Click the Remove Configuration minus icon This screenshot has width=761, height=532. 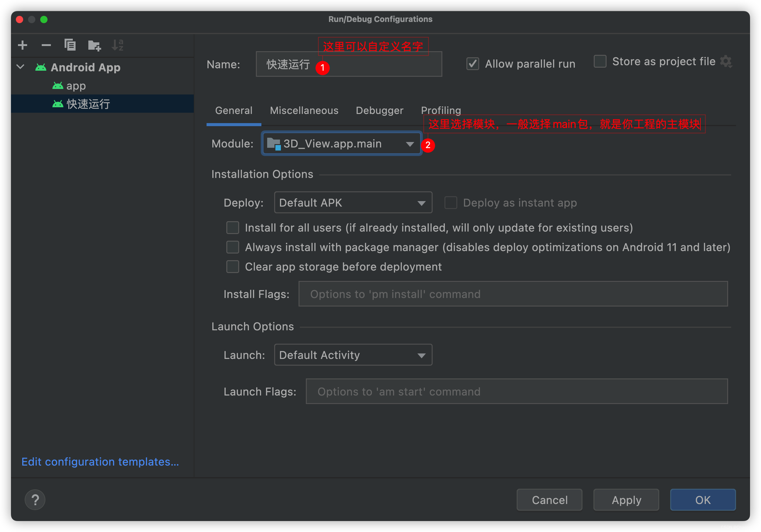46,45
